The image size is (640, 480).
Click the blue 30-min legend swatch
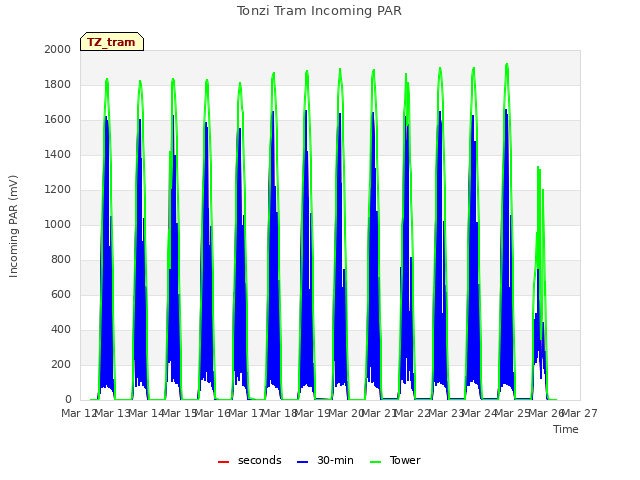tap(302, 462)
